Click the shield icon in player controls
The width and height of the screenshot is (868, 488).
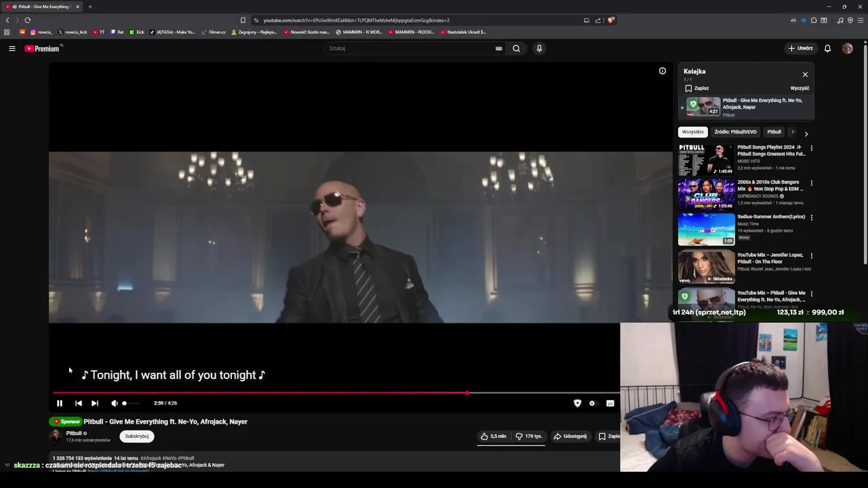click(578, 403)
